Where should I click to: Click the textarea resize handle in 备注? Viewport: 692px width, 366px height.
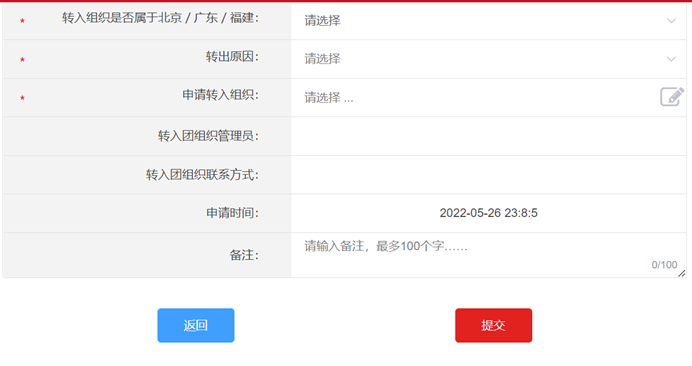(x=682, y=274)
